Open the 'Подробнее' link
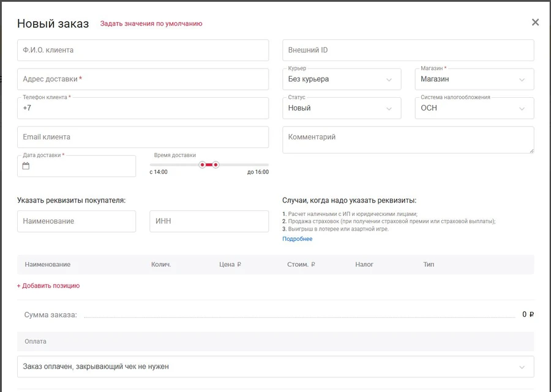The height and width of the screenshot is (392, 551). coord(297,239)
